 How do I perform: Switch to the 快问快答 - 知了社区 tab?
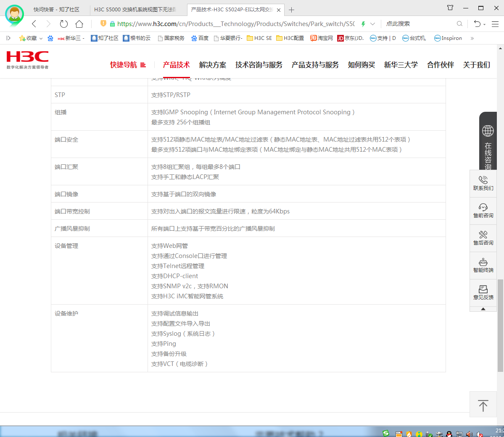[56, 10]
